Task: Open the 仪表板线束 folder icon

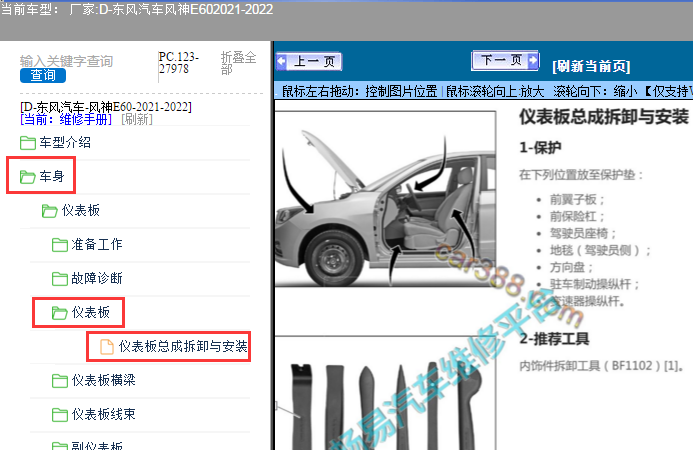Action: pyautogui.click(x=60, y=415)
